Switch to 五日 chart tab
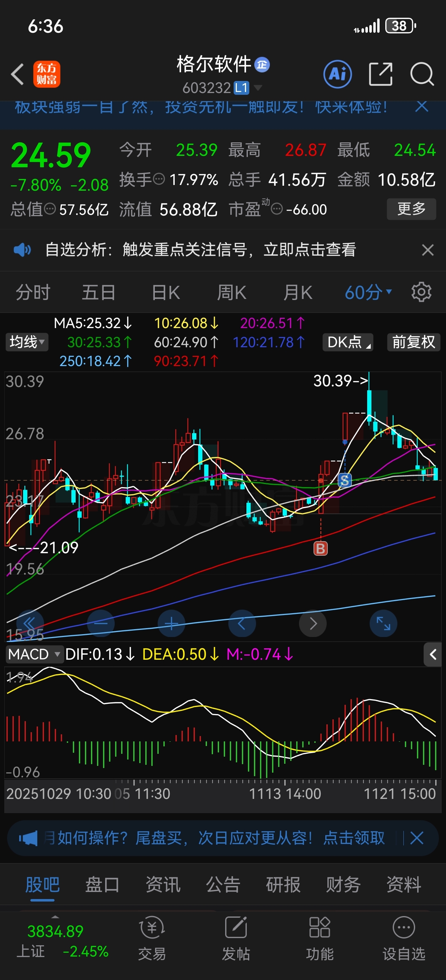 [x=99, y=292]
